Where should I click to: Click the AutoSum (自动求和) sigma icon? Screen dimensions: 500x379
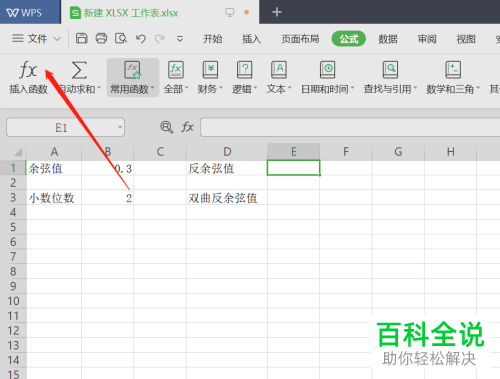[x=79, y=70]
